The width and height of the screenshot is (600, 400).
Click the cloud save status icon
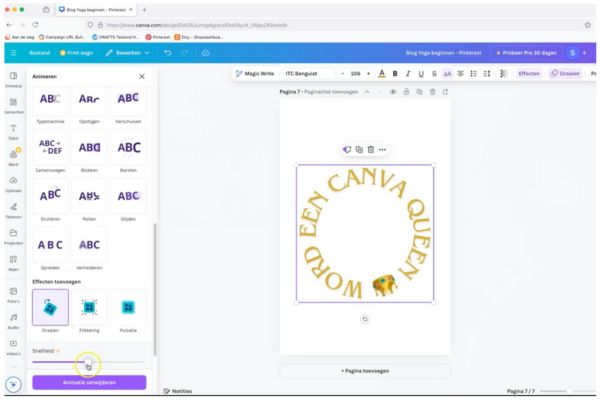(x=205, y=53)
